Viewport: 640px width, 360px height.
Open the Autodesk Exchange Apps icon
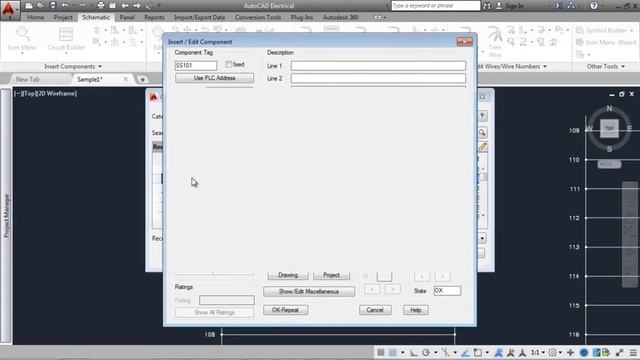[559, 6]
